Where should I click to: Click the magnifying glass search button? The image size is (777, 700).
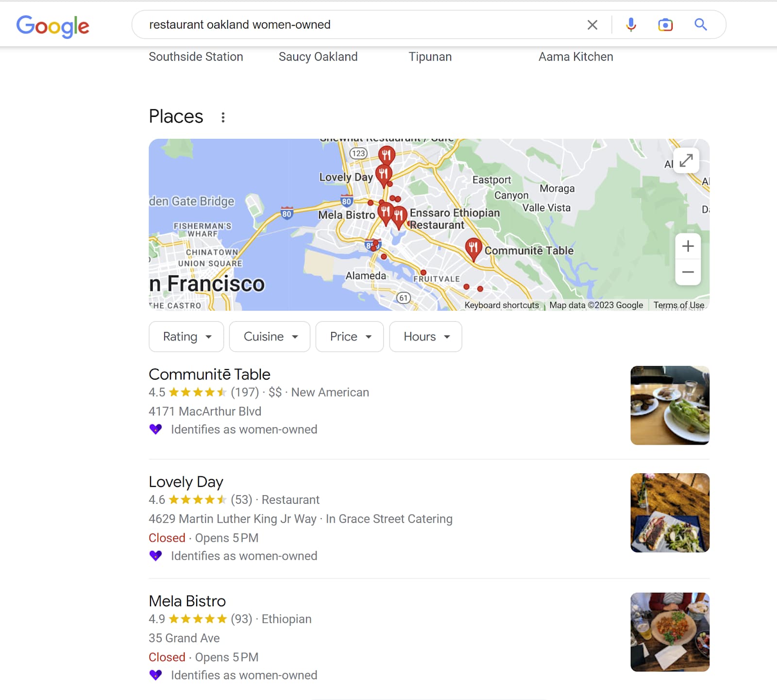tap(700, 25)
